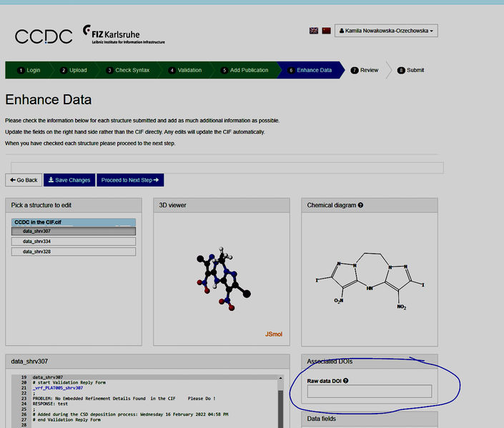The width and height of the screenshot is (504, 428).
Task: Click the 3D molecule in the viewer
Action: click(x=223, y=279)
